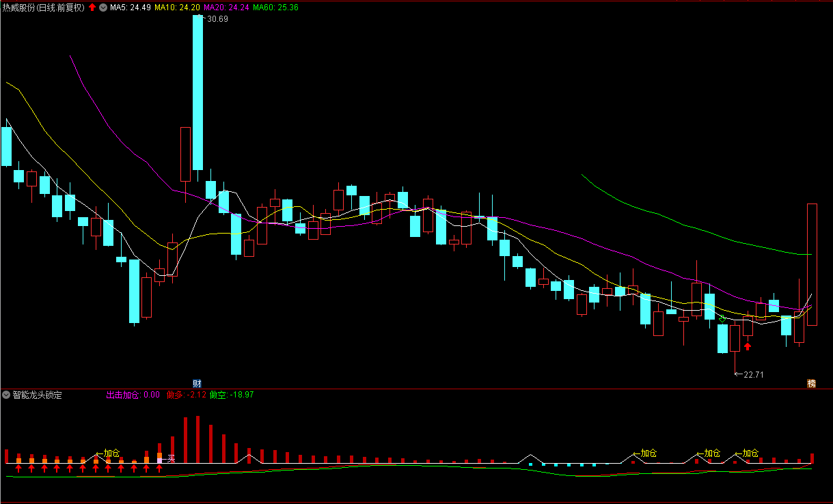The height and width of the screenshot is (504, 833).
Task: Click the 智能龙头锁定 indicator name
Action: tap(37, 395)
